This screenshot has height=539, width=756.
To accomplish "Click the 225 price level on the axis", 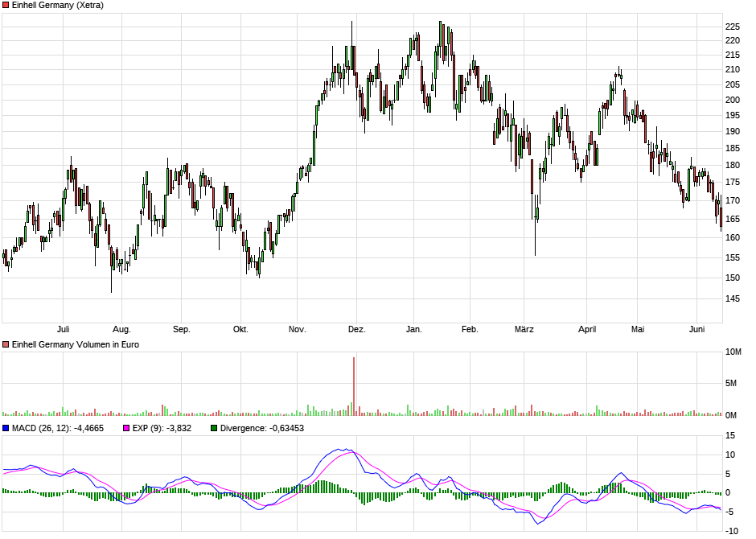I will click(x=733, y=27).
